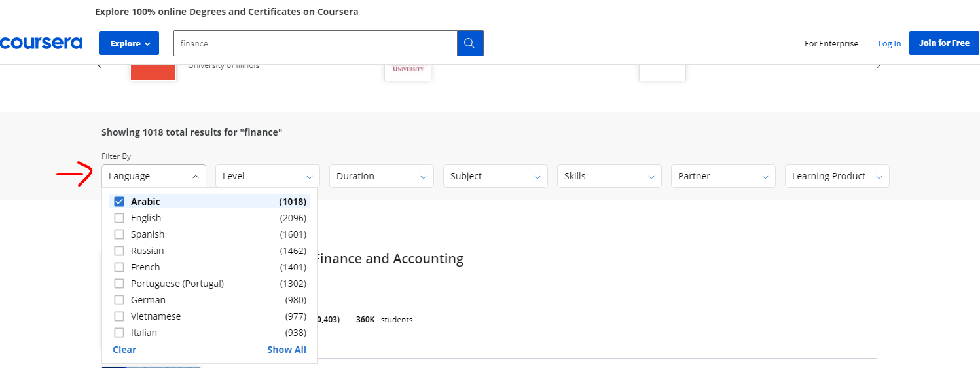This screenshot has height=368, width=980.
Task: Click the 'Showing 1018 total results' text
Action: 192,132
